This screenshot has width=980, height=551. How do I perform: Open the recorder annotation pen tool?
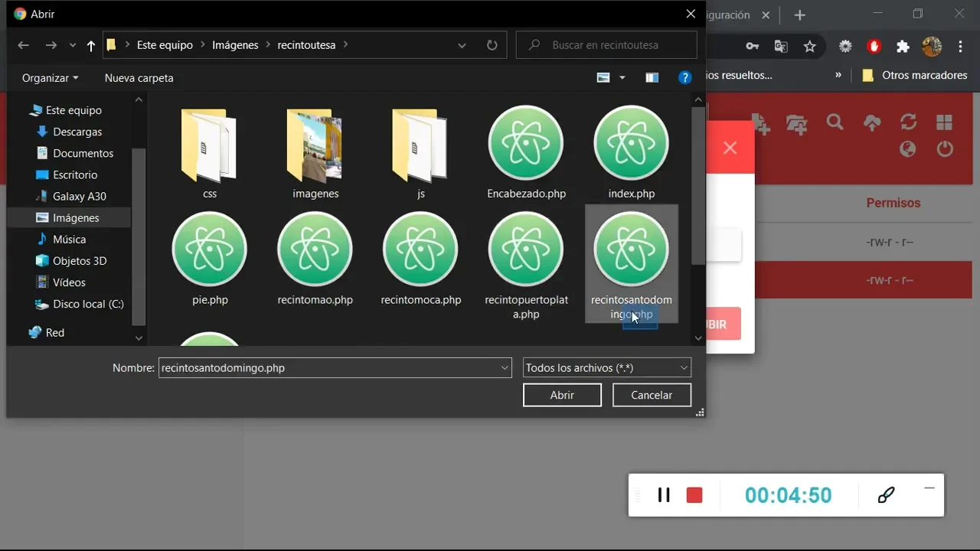click(886, 495)
